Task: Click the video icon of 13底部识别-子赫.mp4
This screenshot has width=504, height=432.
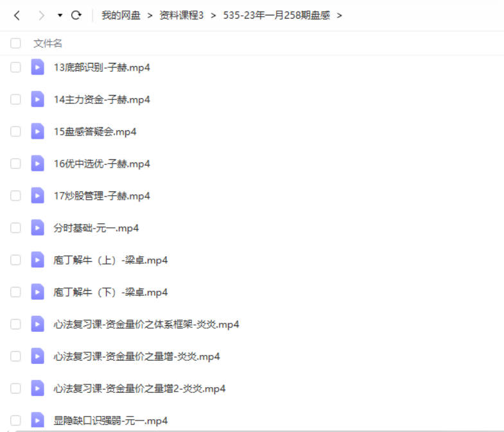Action: pyautogui.click(x=37, y=67)
